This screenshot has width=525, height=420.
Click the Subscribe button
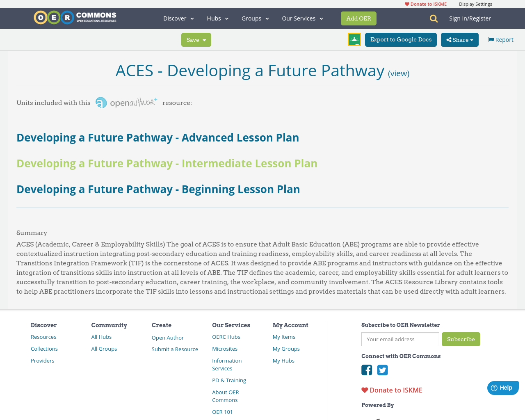click(x=461, y=339)
